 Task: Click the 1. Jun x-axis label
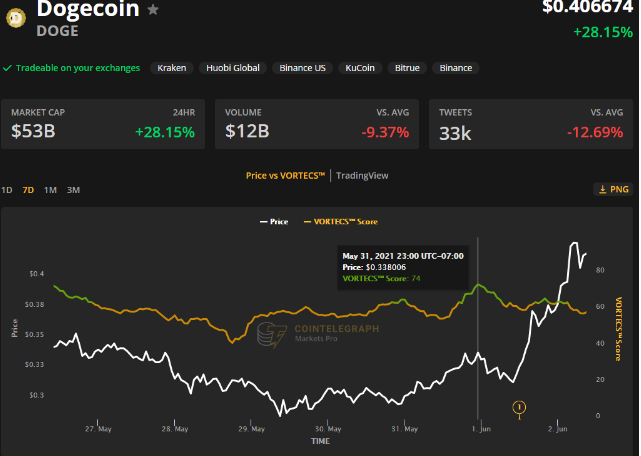481,429
